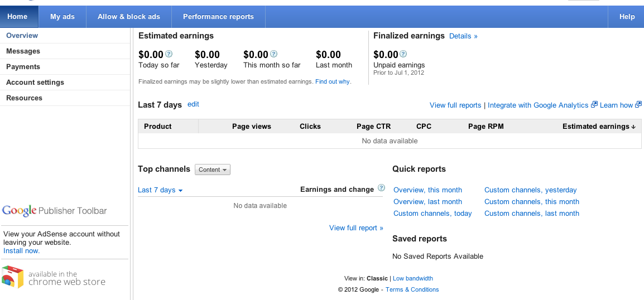Expand the Last 7 days period dropdown
Image resolution: width=644 pixels, height=300 pixels.
[x=160, y=190]
